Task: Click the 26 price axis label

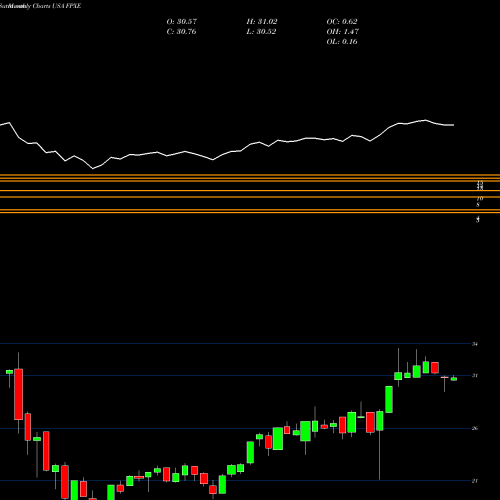Action: pos(475,428)
